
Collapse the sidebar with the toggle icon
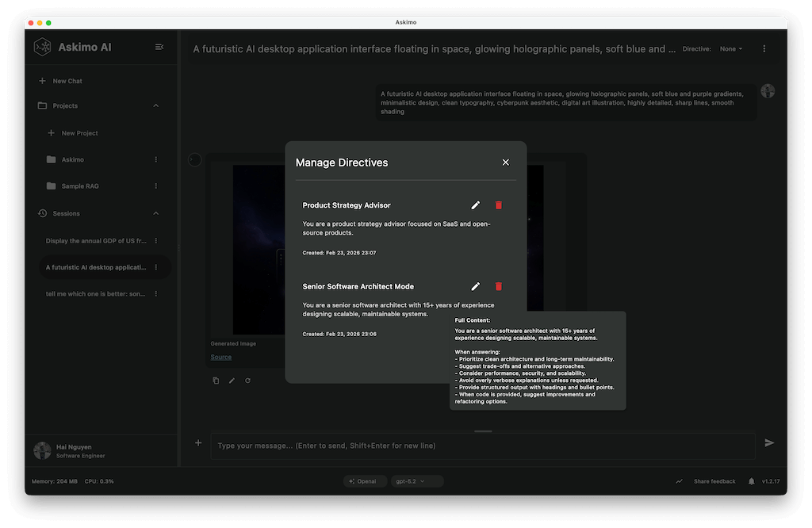click(159, 47)
